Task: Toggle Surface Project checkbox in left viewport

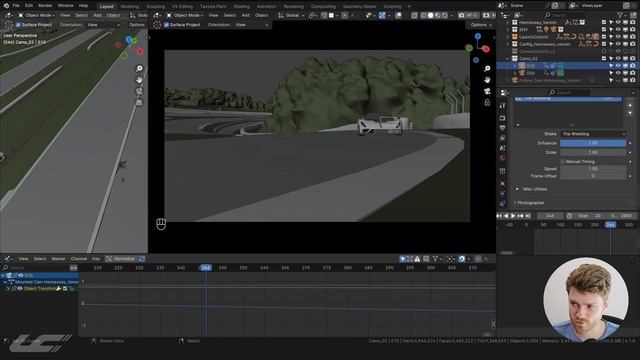Action: (18, 25)
